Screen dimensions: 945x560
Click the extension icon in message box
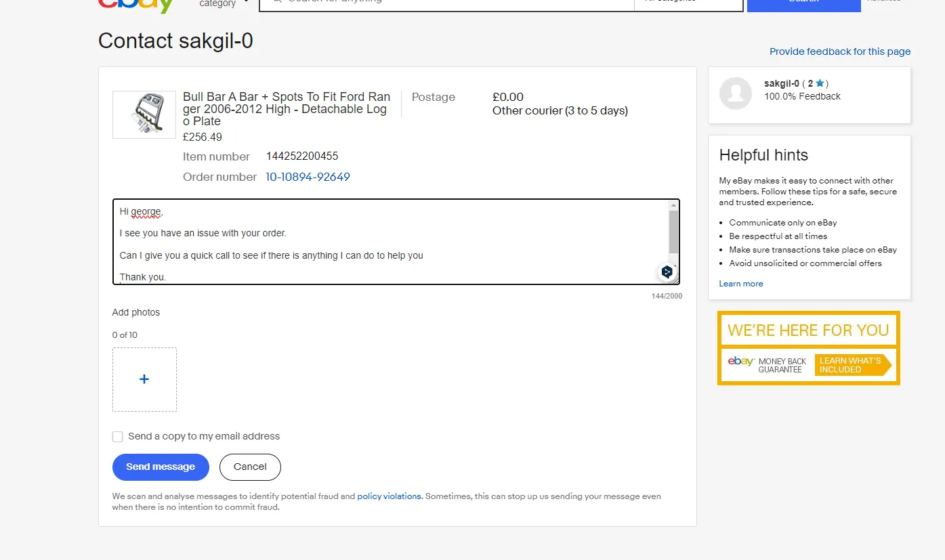point(667,272)
